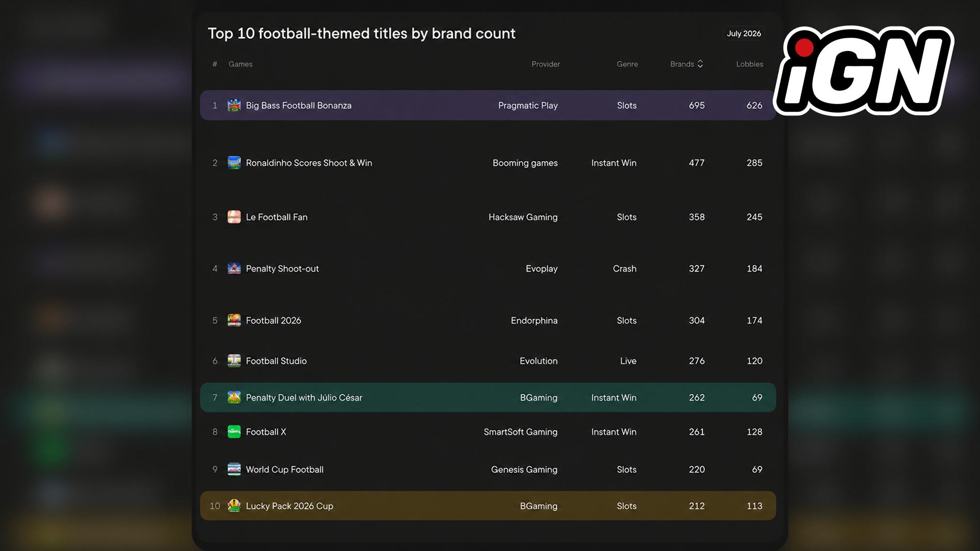Select the World Cup Football title

point(285,469)
